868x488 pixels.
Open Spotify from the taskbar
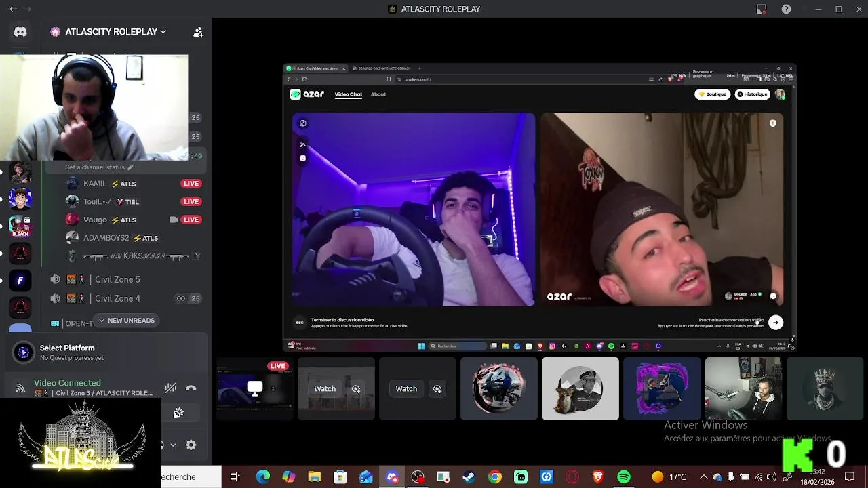click(624, 476)
